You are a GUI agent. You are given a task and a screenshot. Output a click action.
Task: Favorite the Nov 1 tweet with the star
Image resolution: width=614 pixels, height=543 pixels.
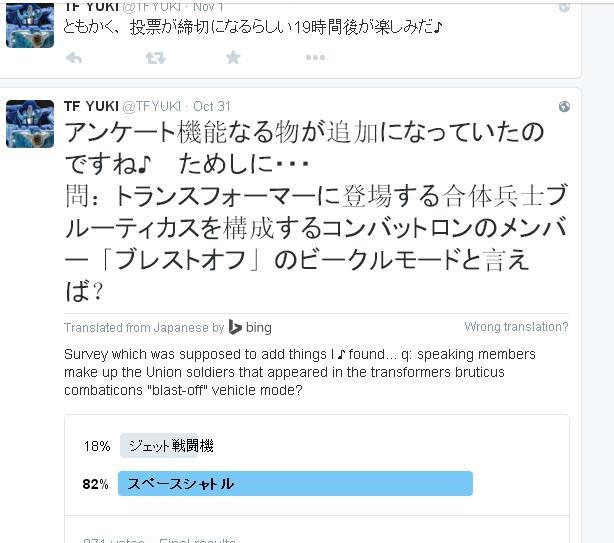point(233,58)
